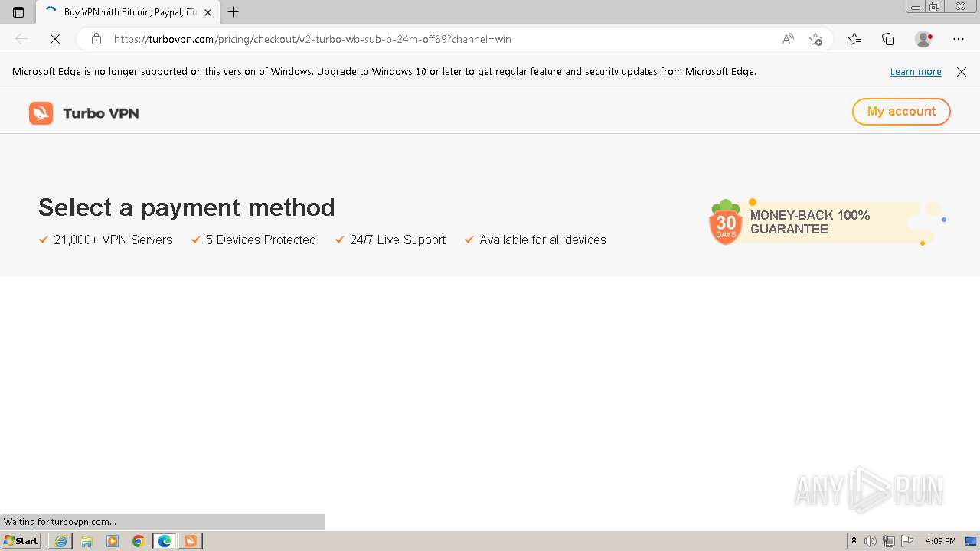980x551 pixels.
Task: Click the address bar URL
Action: pyautogui.click(x=312, y=39)
